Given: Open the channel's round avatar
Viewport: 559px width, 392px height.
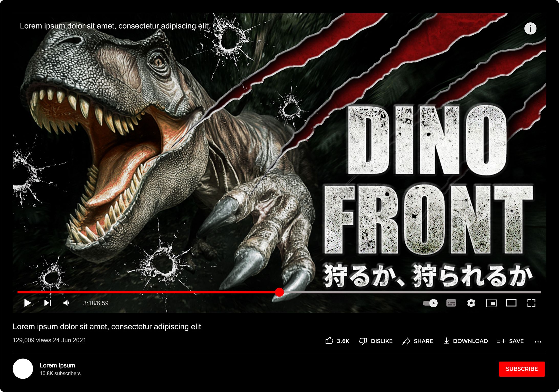Looking at the screenshot, I should [x=23, y=369].
